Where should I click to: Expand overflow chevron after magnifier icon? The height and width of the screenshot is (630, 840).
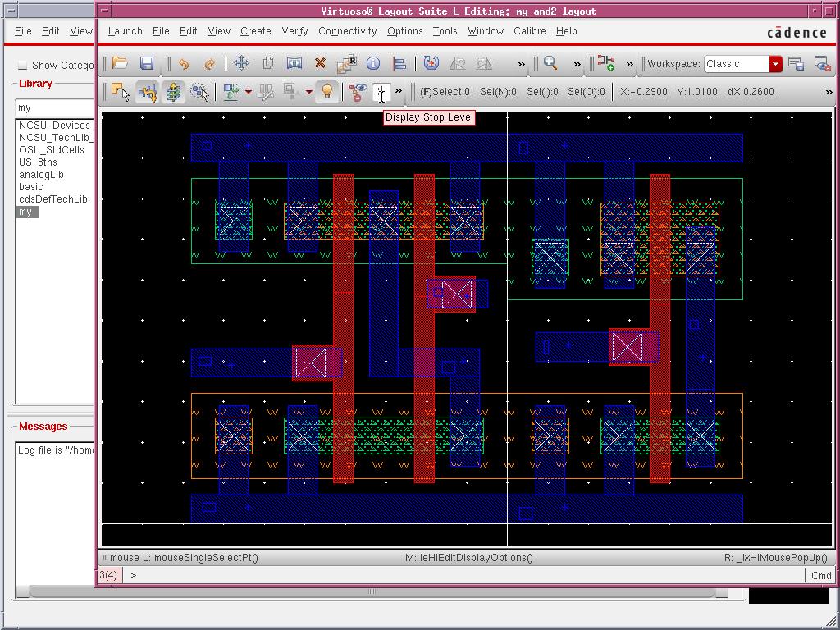point(577,65)
